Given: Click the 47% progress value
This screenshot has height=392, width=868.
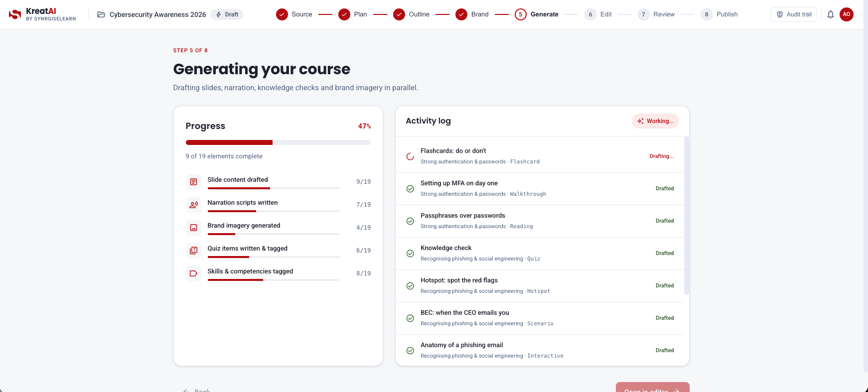Looking at the screenshot, I should point(364,126).
